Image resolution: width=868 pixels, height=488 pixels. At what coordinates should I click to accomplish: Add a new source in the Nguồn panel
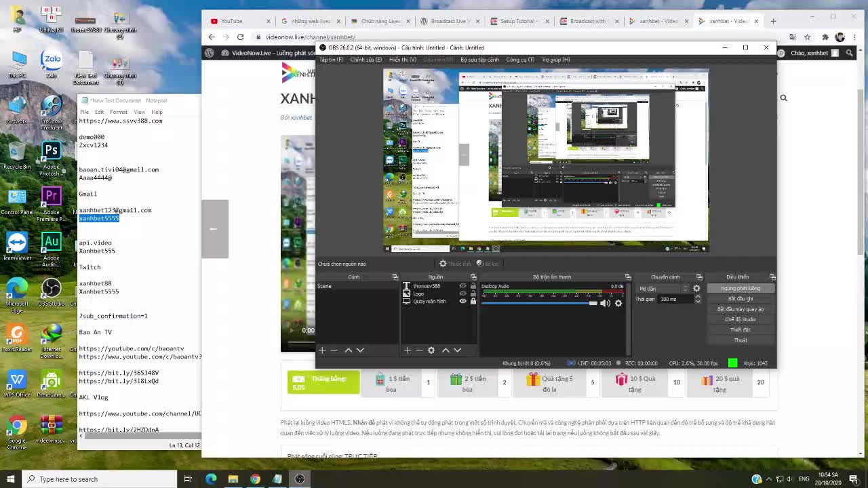407,350
